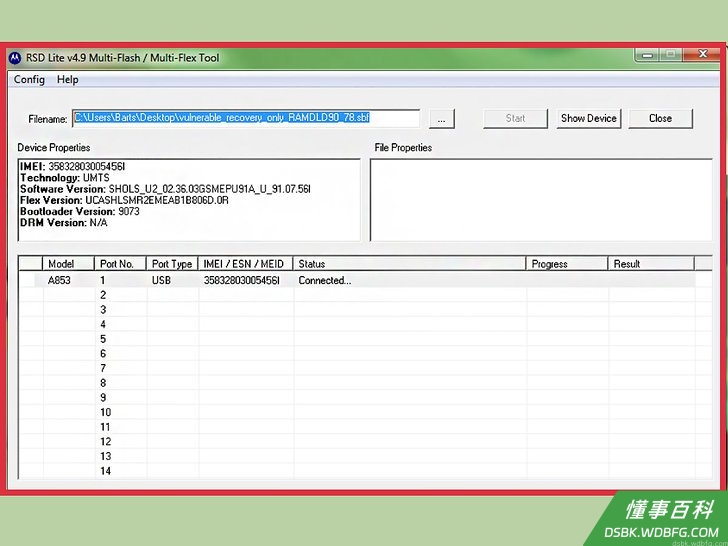Click the Device Properties info box
Image resolution: width=728 pixels, height=546 pixels.
coord(189,200)
